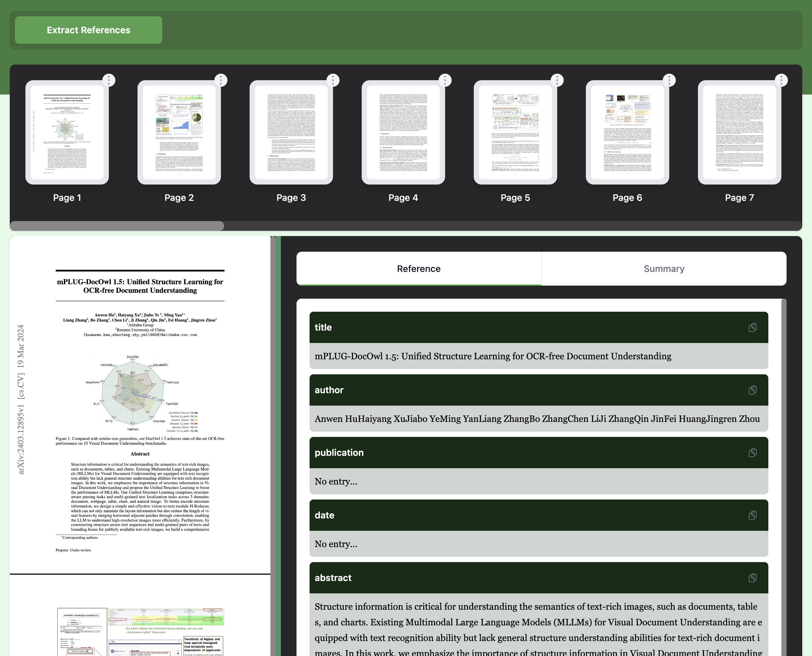
Task: Copy the title field text
Action: 752,327
